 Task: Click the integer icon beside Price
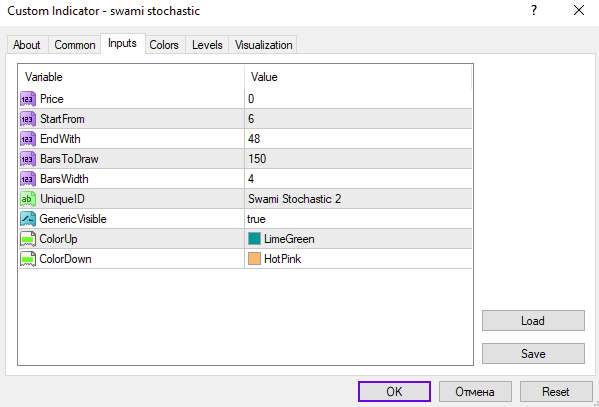tap(28, 99)
